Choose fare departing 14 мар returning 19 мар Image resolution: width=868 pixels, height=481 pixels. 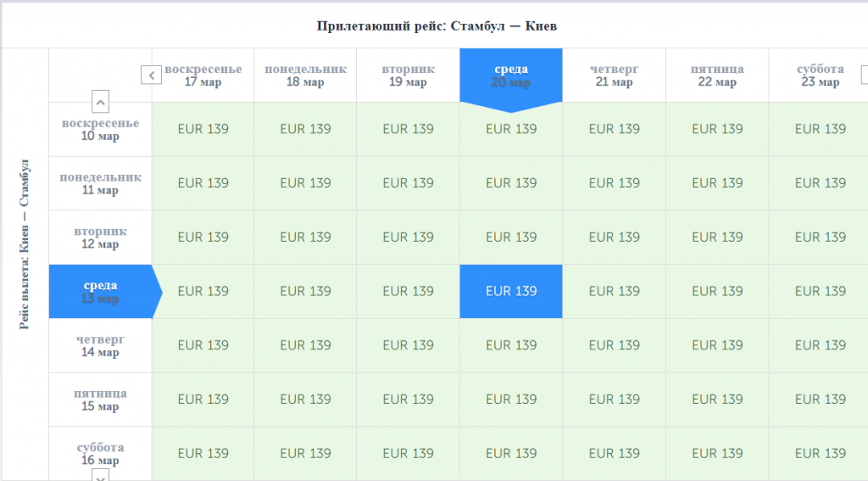408,345
